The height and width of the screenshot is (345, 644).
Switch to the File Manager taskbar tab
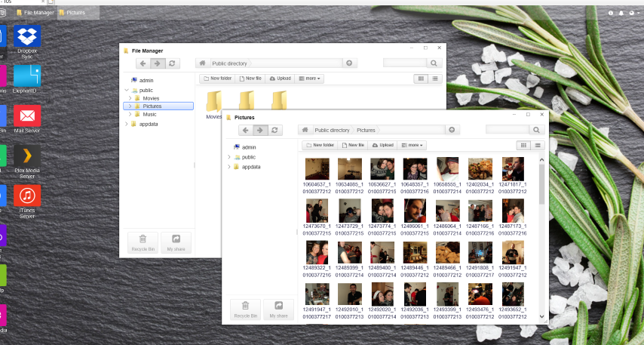35,13
